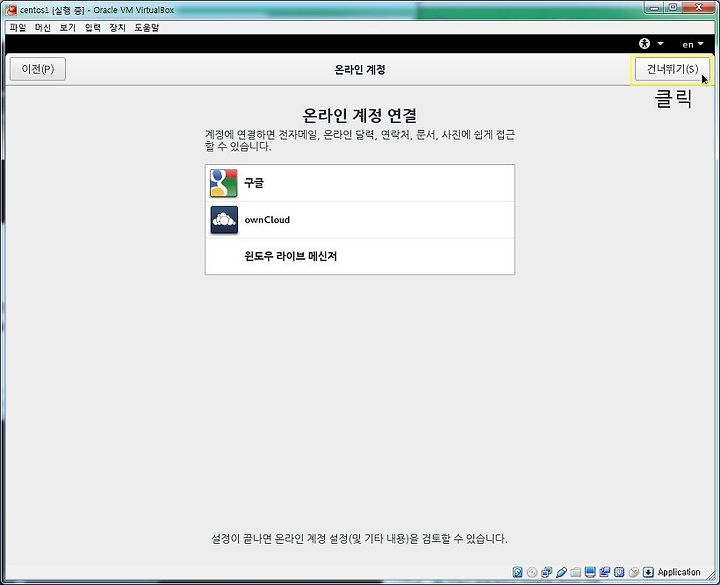
Task: Skip with the 건너뛰기(S) button
Action: pyautogui.click(x=672, y=69)
